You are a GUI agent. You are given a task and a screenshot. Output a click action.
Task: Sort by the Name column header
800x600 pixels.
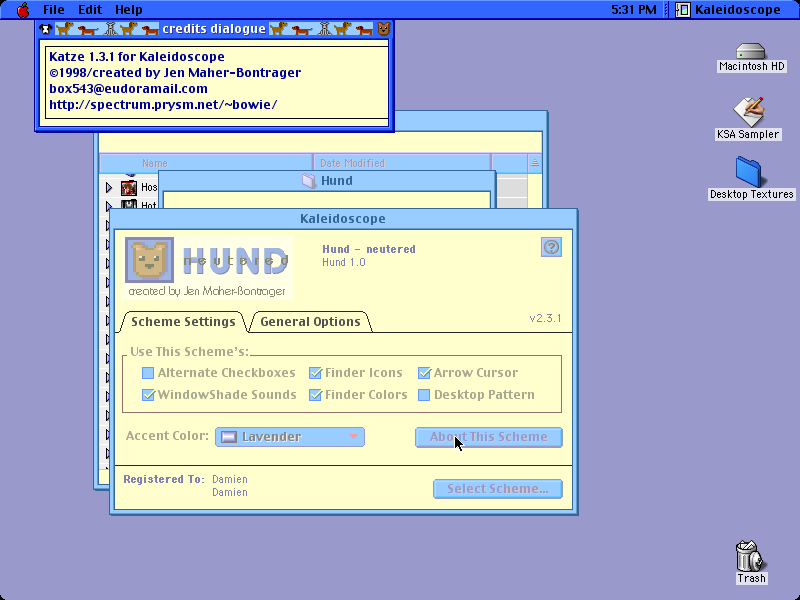[206, 163]
